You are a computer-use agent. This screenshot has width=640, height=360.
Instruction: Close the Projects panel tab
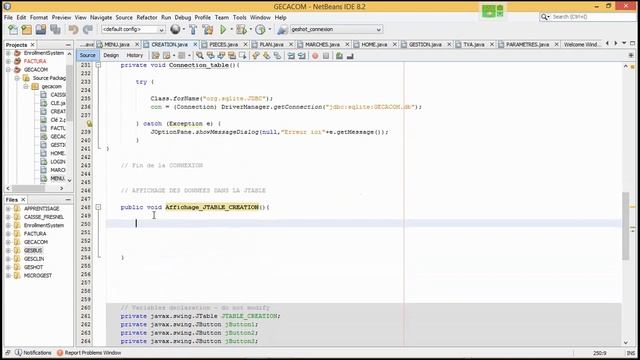click(x=33, y=44)
